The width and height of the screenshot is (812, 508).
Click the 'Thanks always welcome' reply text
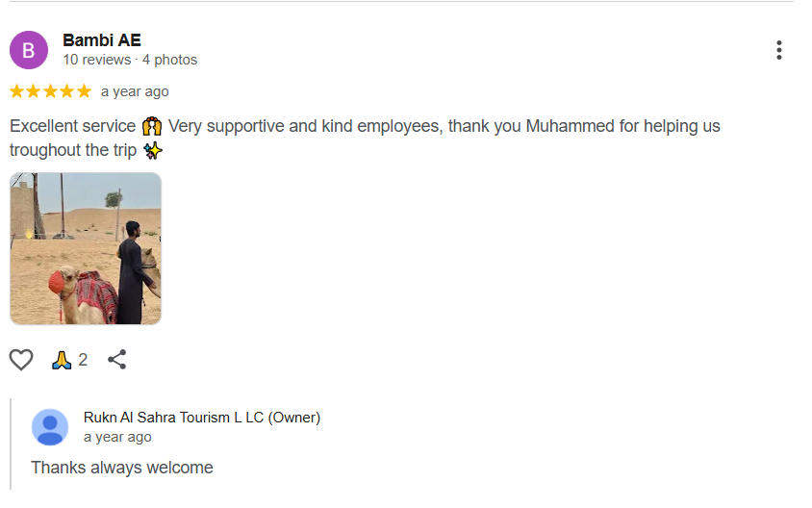tap(122, 468)
